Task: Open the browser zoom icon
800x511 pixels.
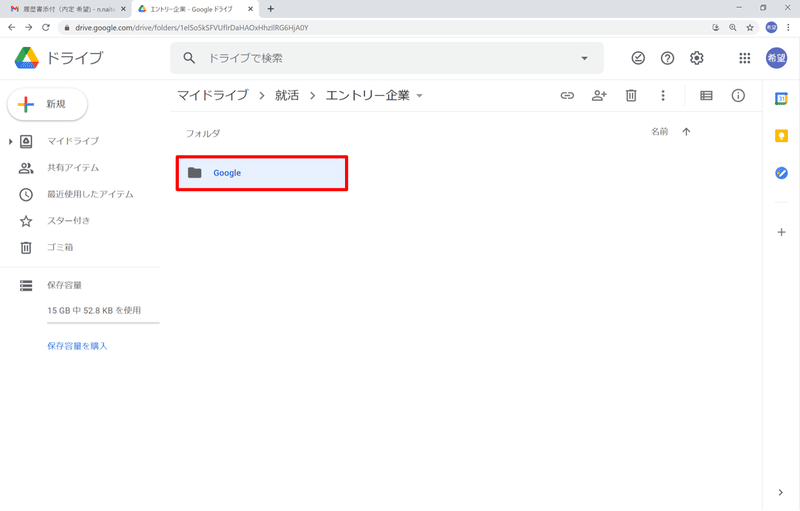Action: (x=733, y=28)
